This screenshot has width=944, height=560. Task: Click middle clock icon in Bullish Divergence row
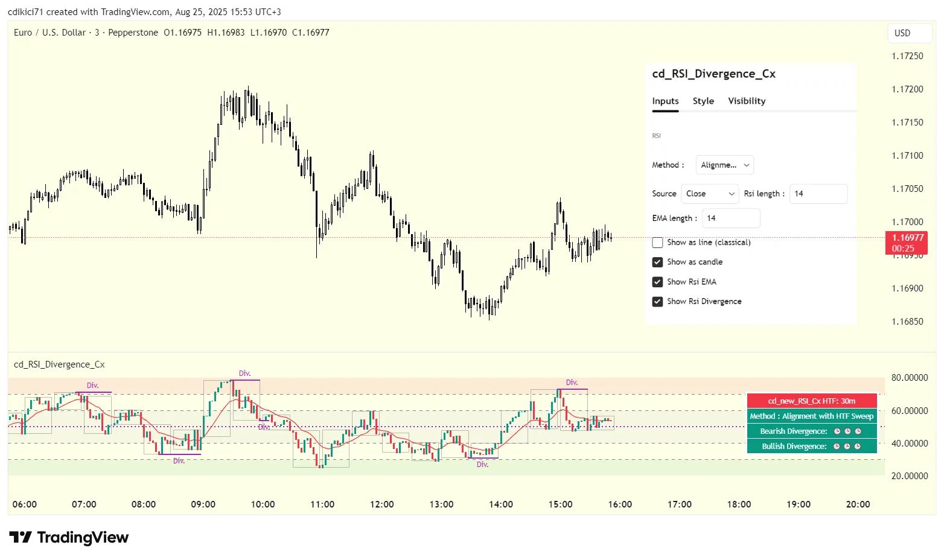[847, 447]
